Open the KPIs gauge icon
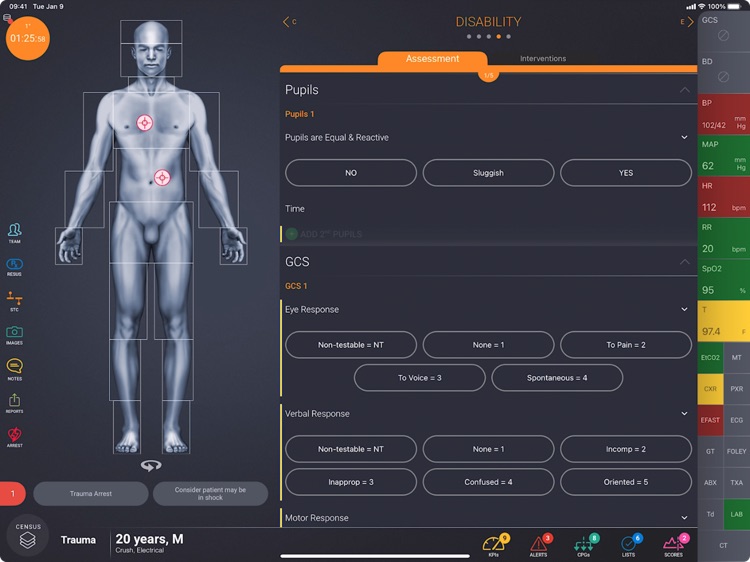750x562 pixels. point(495,545)
